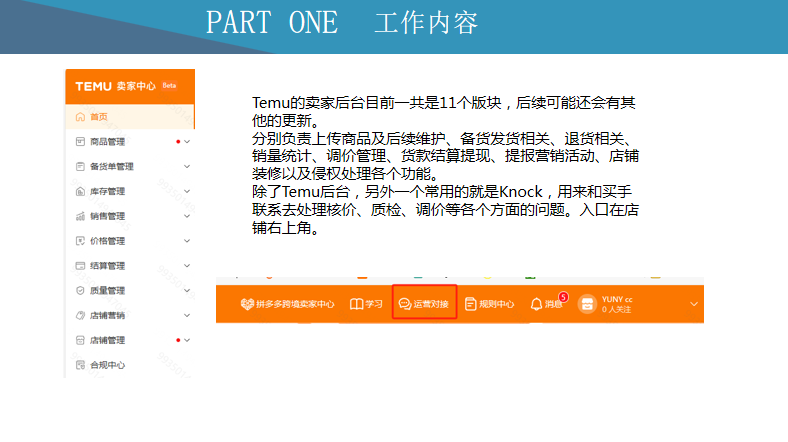Screen dimensions: 788x442
Task: Expand the 店铺营销 chevron
Action: 187,315
